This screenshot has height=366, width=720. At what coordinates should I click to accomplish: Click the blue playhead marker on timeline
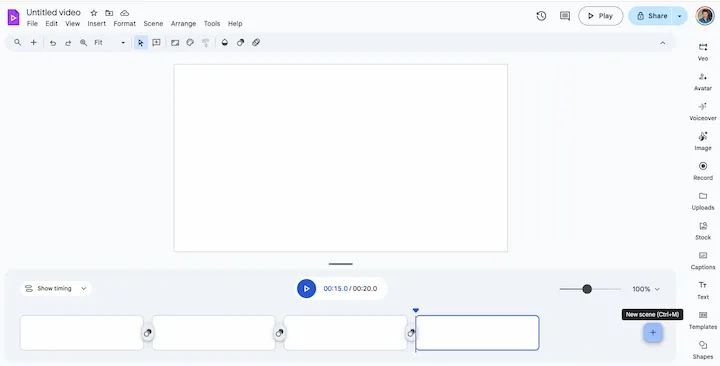(x=416, y=311)
